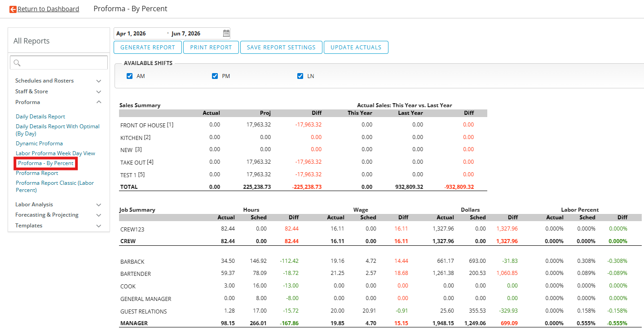Click the Generate Report button
This screenshot has height=331, width=644.
click(x=148, y=47)
